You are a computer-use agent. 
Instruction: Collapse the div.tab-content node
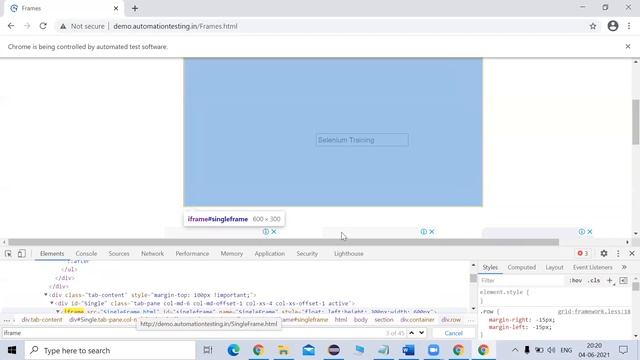tap(46, 294)
